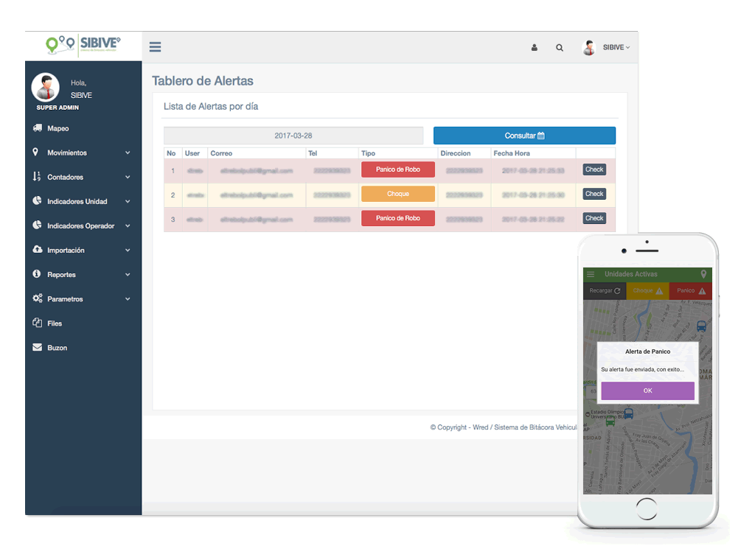Open the Unidades Activas hamburger menu on phone
Image resolution: width=755 pixels, height=560 pixels.
tap(590, 273)
